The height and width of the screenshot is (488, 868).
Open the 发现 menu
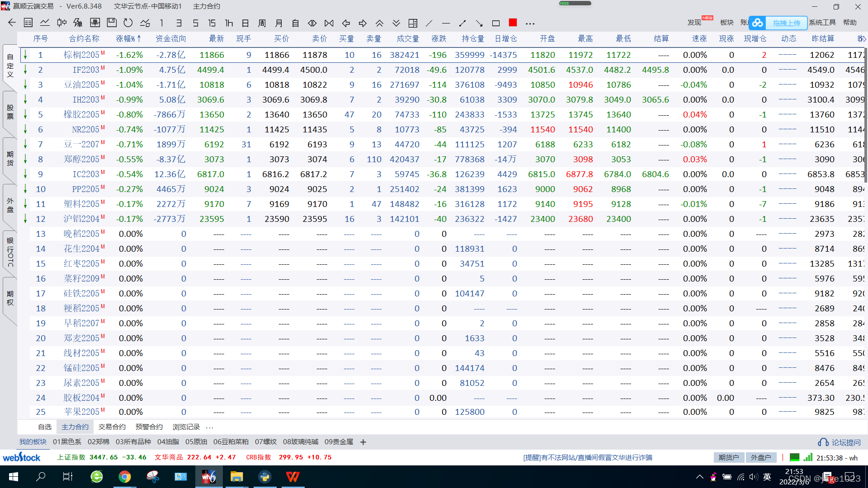click(694, 23)
